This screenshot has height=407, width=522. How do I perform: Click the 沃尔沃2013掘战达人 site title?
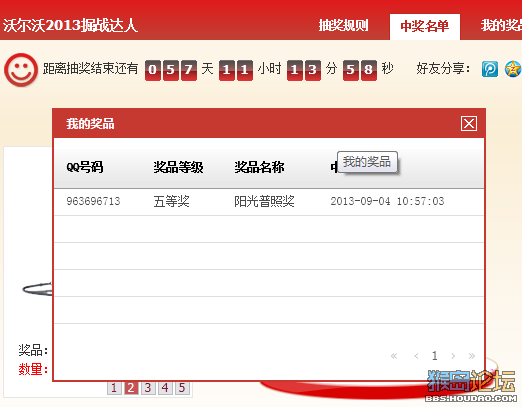pos(70,26)
